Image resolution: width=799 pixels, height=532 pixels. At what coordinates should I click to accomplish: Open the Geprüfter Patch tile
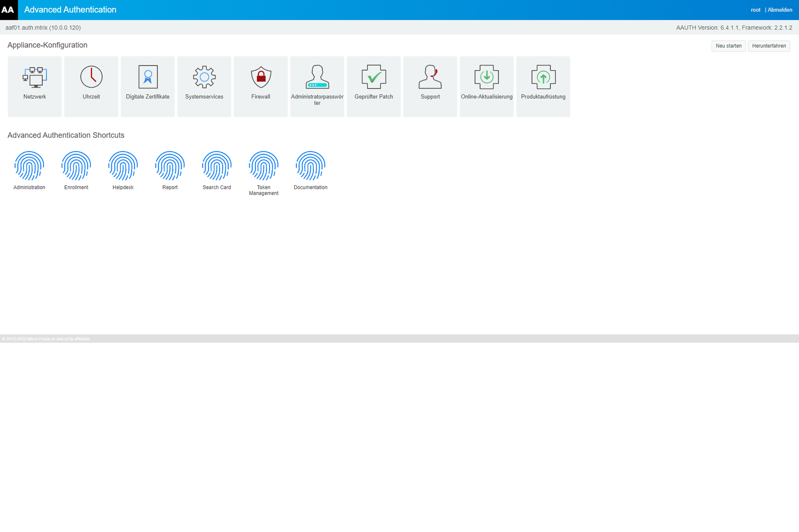pos(374,86)
